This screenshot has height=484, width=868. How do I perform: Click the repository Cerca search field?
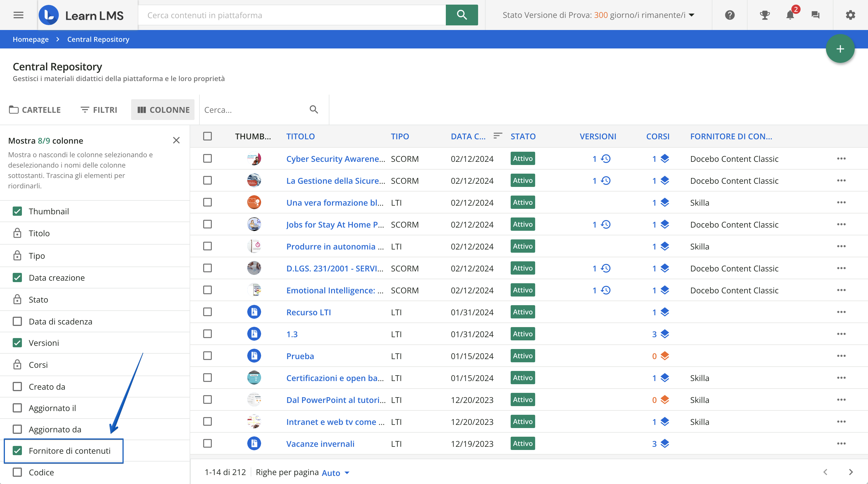point(255,110)
